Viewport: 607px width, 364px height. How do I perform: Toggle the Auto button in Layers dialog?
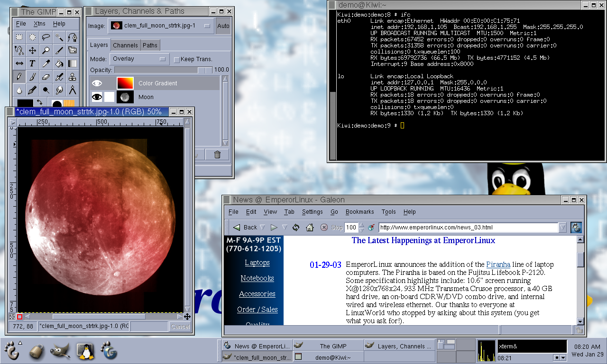click(223, 26)
